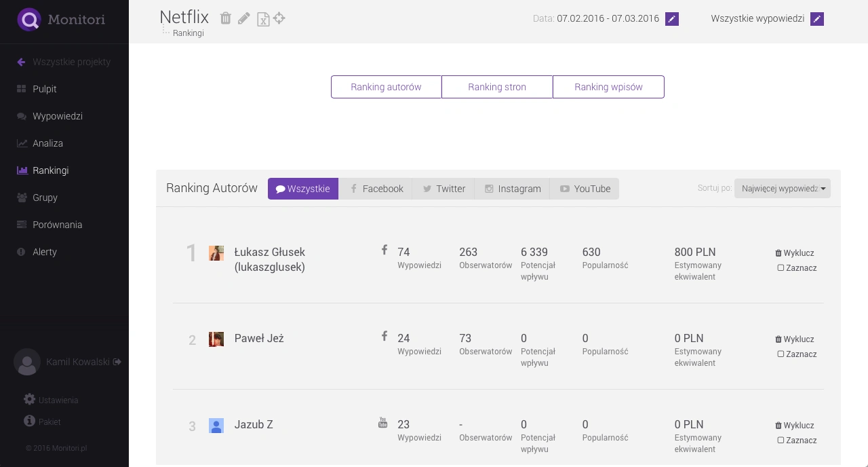The height and width of the screenshot is (467, 868).
Task: Click the 800 PLN estimated value
Action: (x=695, y=252)
